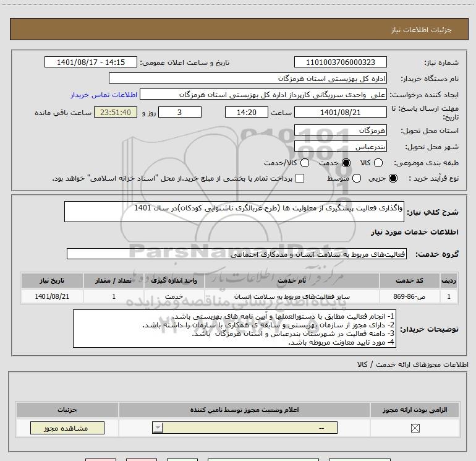Click need number field 1101003706000323
Viewport: 476px width, 461px height.
coord(340,62)
